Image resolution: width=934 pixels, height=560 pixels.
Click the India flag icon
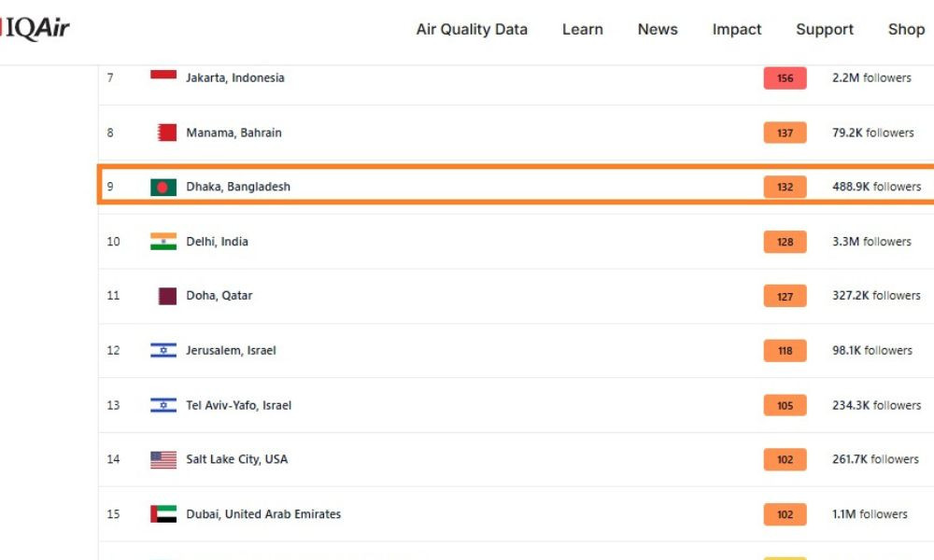[x=163, y=241]
